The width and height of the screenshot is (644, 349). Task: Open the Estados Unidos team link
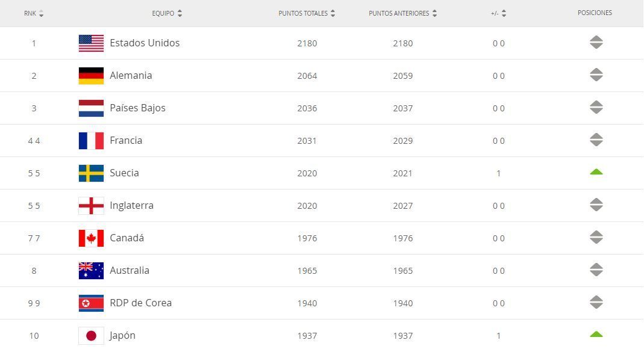[x=145, y=43]
